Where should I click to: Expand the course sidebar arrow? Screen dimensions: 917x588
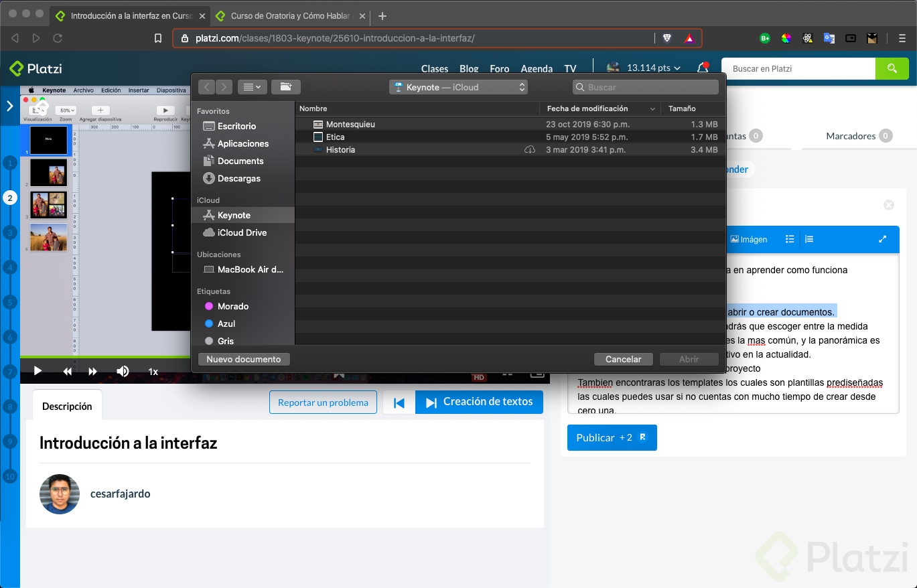[x=10, y=105]
